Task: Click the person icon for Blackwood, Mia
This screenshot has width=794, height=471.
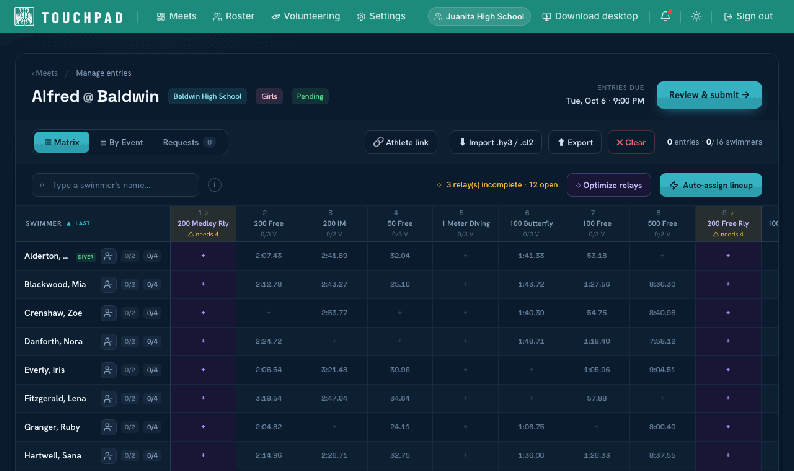Action: point(108,285)
